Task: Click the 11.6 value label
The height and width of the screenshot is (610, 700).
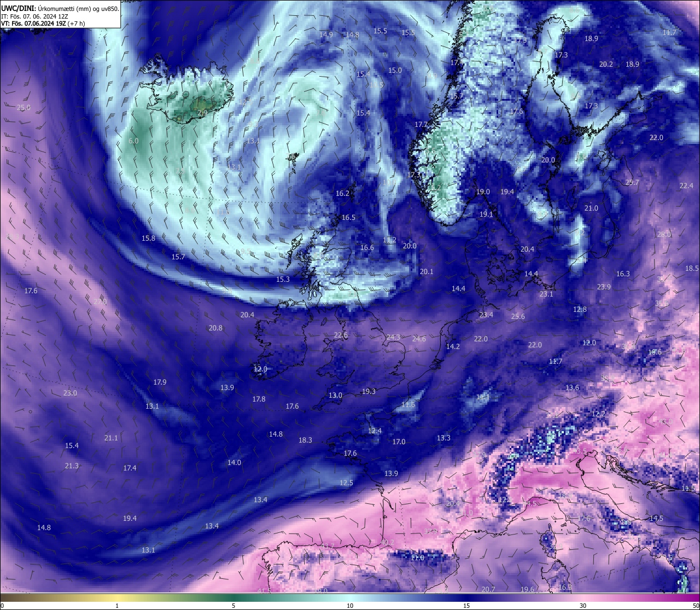Action: pyautogui.click(x=408, y=405)
